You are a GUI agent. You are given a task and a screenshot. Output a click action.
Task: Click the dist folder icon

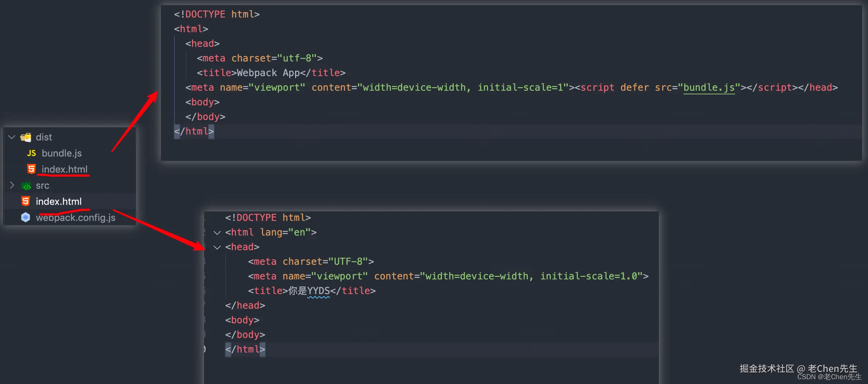(26, 137)
